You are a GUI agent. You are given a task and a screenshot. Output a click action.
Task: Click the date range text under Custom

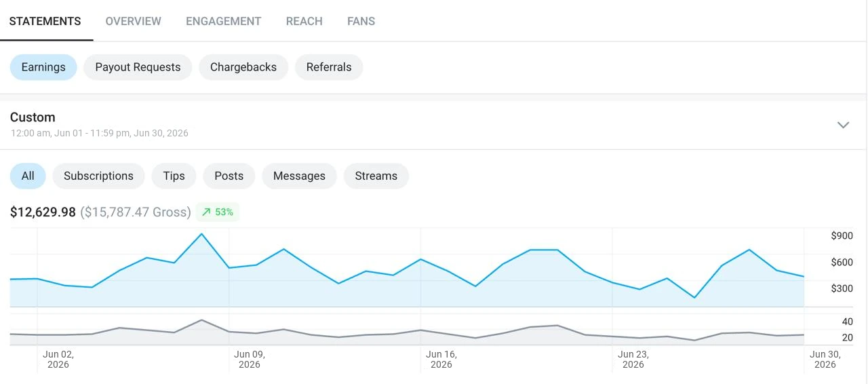pos(99,133)
